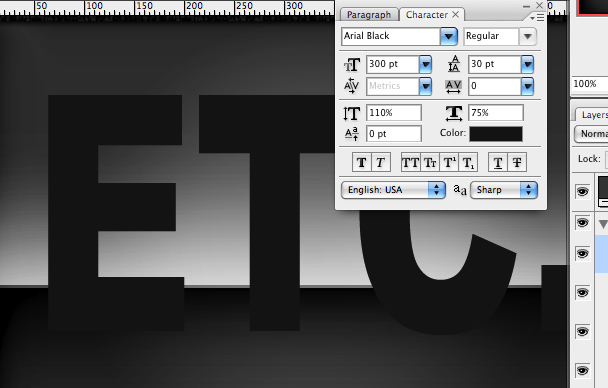This screenshot has width=608, height=388.
Task: Open the English: USA language dropdown
Action: (x=393, y=190)
